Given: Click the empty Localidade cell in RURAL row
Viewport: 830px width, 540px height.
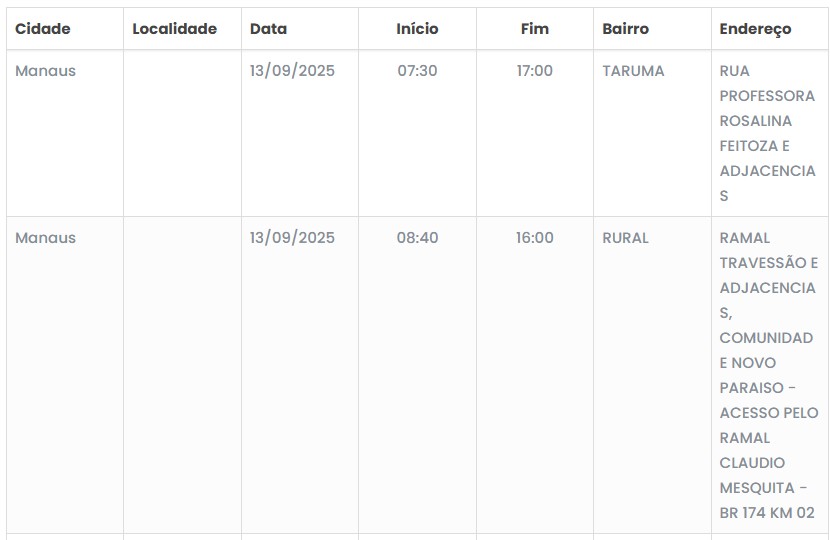Looking at the screenshot, I should click(182, 375).
